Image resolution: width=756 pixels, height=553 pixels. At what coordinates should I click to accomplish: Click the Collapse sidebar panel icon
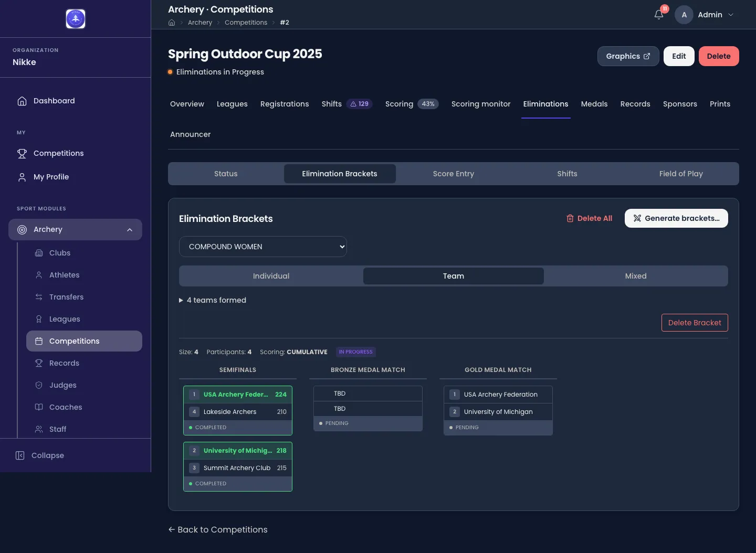point(20,455)
